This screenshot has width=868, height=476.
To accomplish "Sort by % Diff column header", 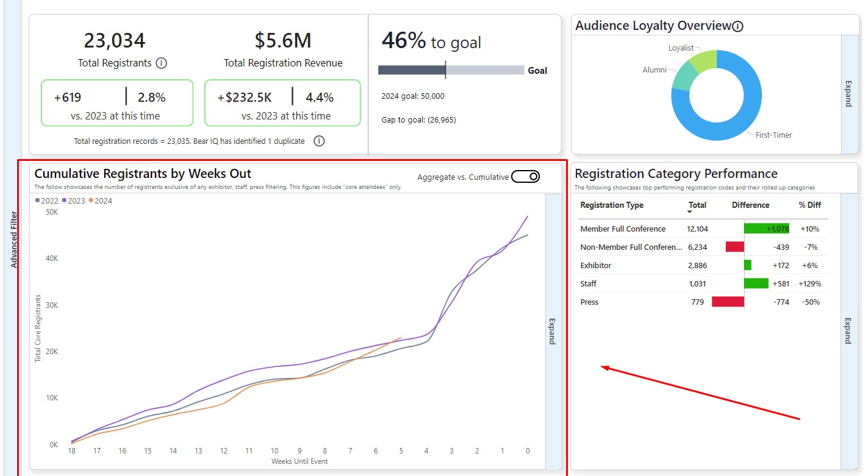I will 809,205.
